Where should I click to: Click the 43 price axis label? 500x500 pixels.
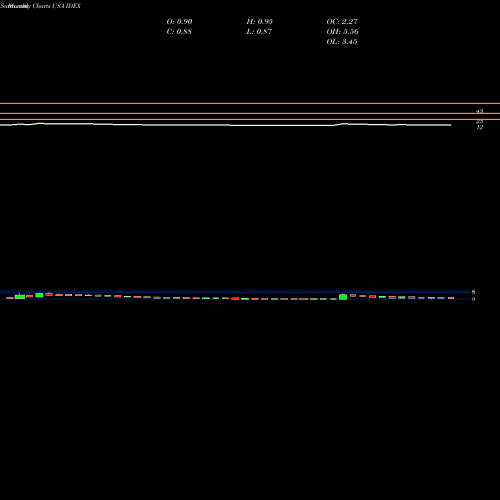point(480,111)
